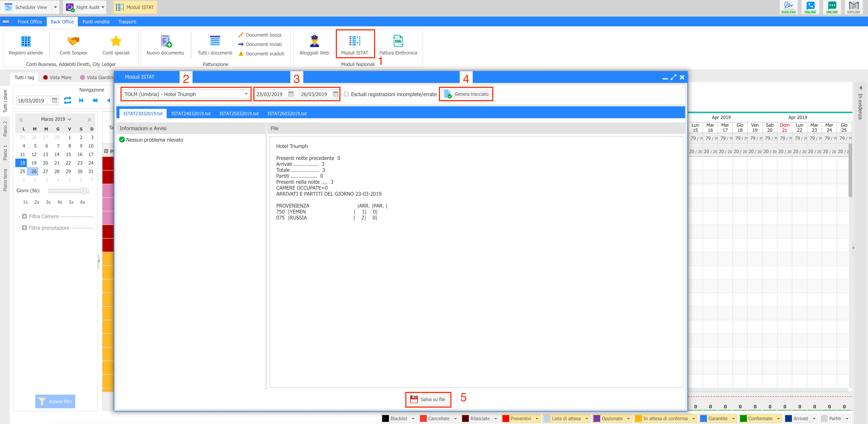Switch to Front Office tab
The width and height of the screenshot is (868, 424).
click(30, 21)
